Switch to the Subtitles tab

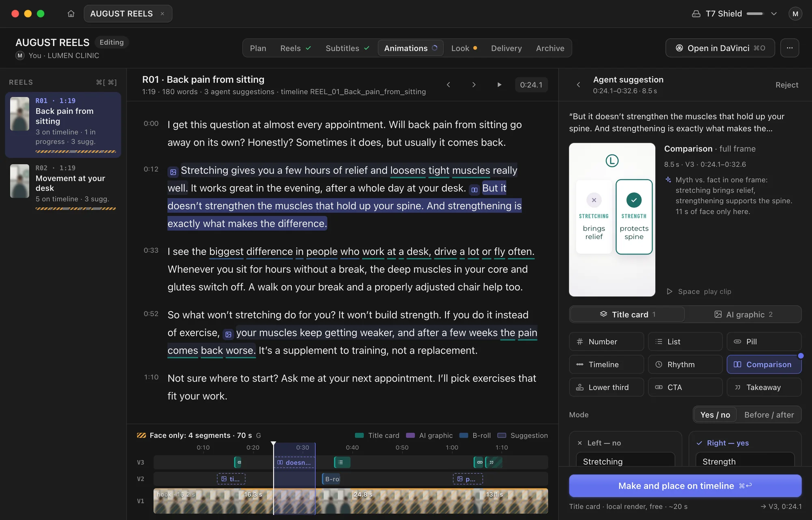point(347,48)
